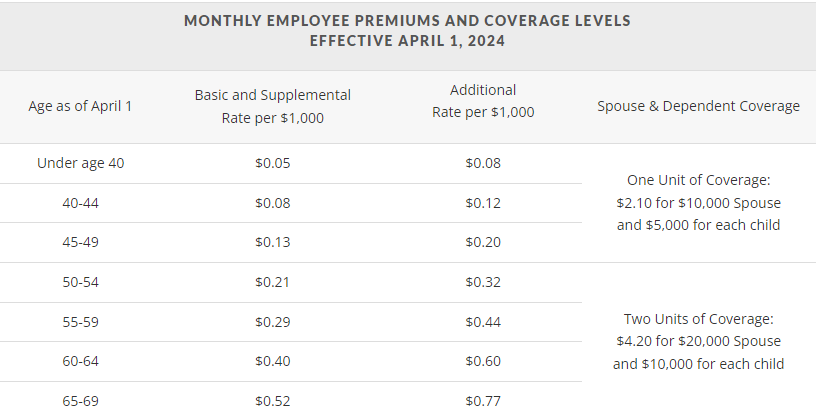
Task: Click the Under age 40 row label
Action: click(x=81, y=163)
